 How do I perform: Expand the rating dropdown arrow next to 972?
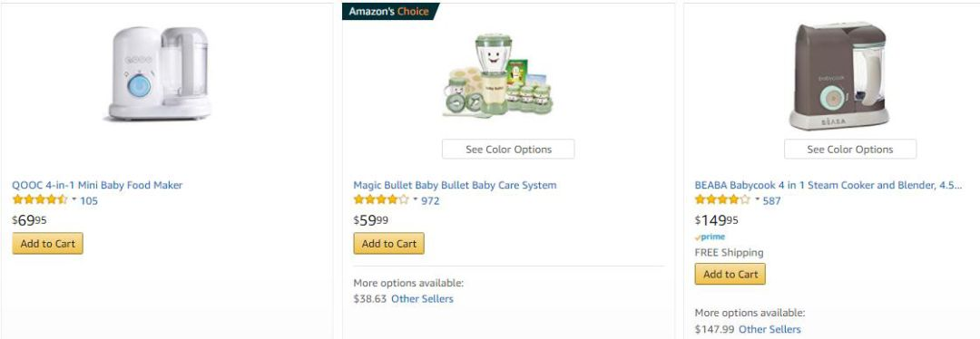[x=415, y=199]
